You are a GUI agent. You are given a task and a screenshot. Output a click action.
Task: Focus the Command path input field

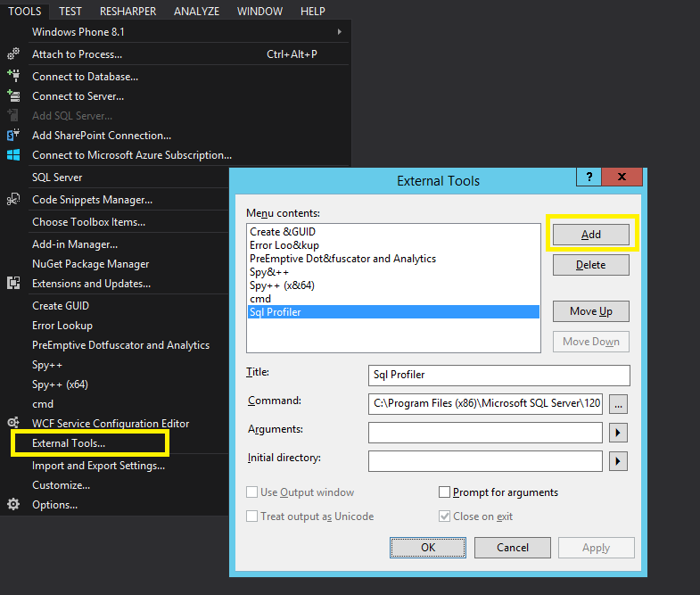[485, 404]
